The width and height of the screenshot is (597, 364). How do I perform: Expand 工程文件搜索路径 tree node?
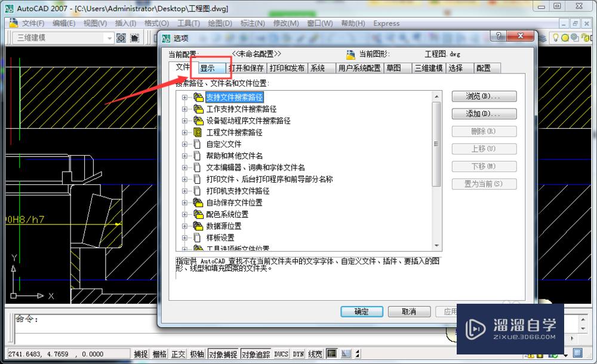184,132
